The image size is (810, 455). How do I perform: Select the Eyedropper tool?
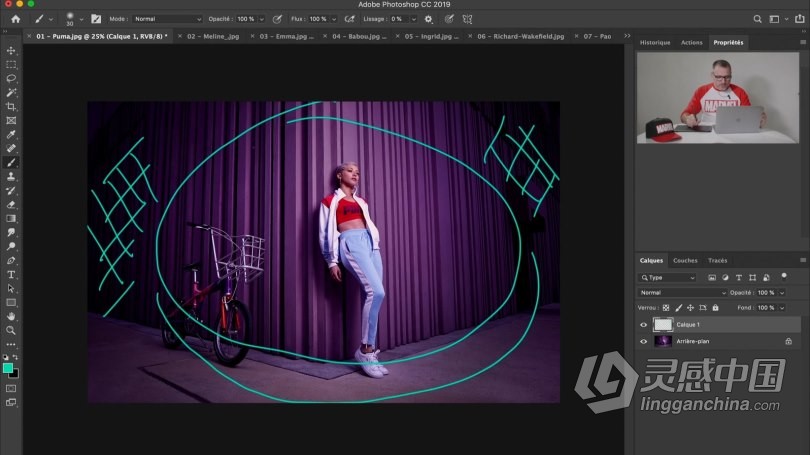[11, 134]
